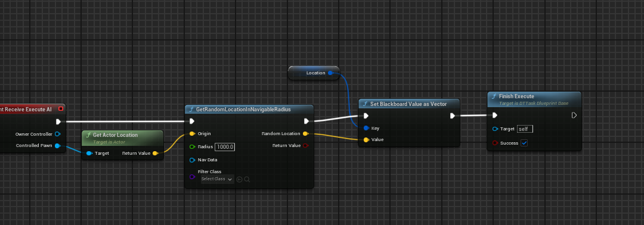The height and width of the screenshot is (225, 644).
Task: Click the Location variable output pin
Action: 330,73
